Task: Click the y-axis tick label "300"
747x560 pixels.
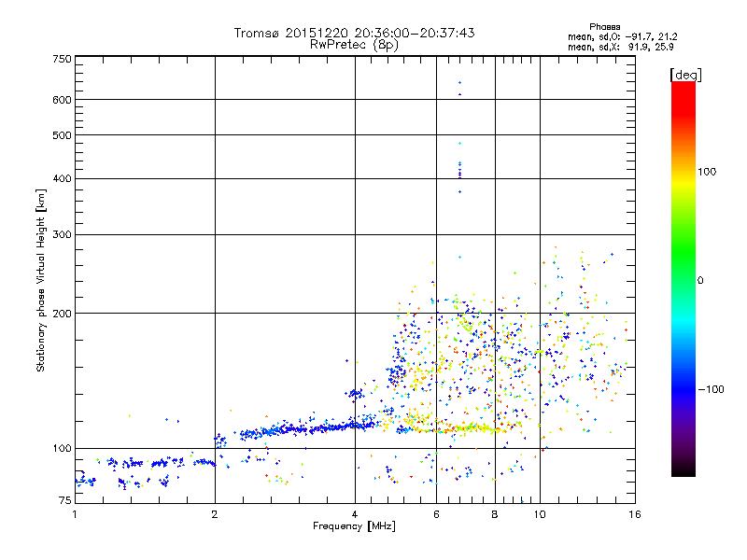Action: tap(62, 235)
